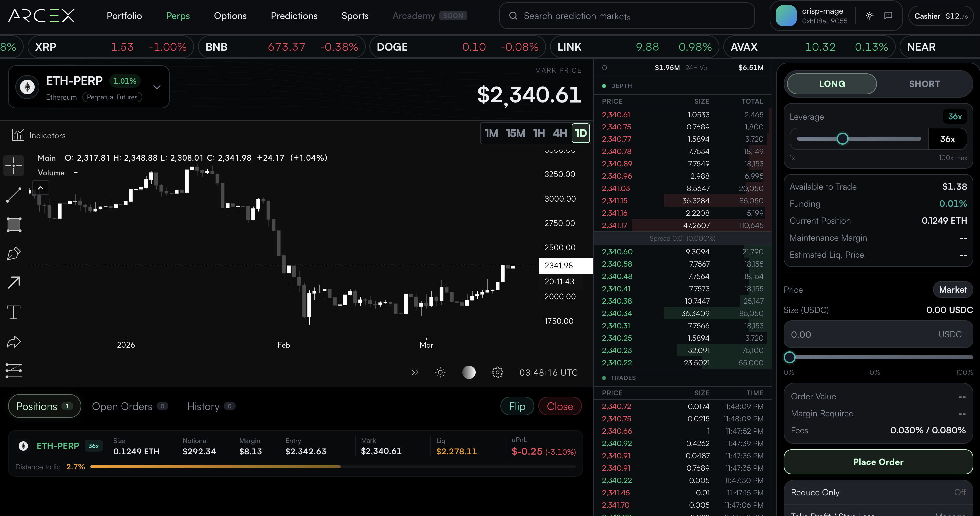Select the pen annotation tool
Image resolution: width=980 pixels, height=516 pixels.
coord(14,253)
